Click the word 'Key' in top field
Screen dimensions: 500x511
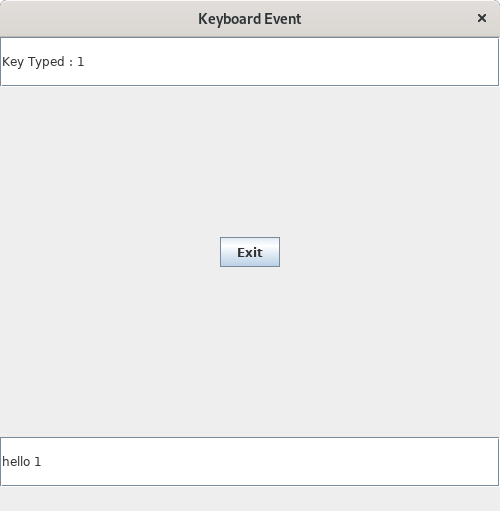13,62
